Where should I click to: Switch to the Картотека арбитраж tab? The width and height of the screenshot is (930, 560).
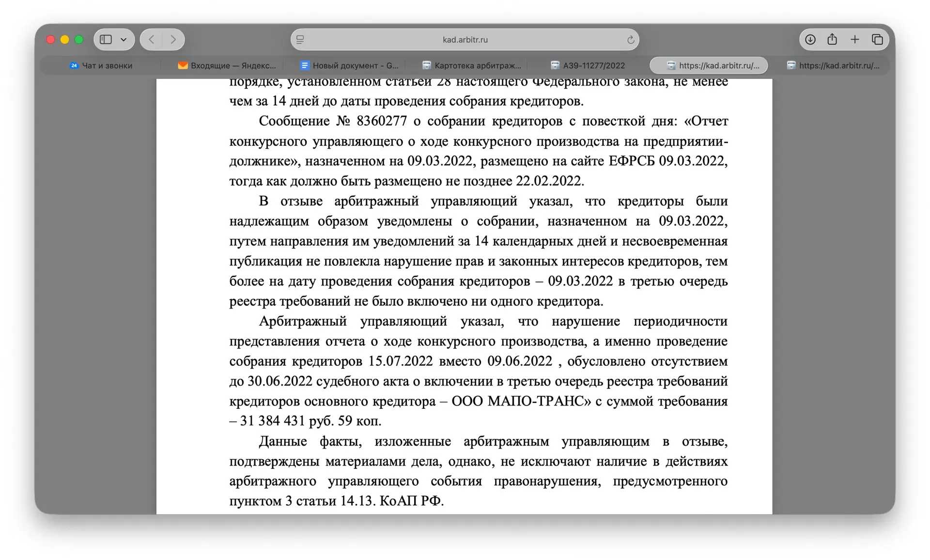coord(471,65)
